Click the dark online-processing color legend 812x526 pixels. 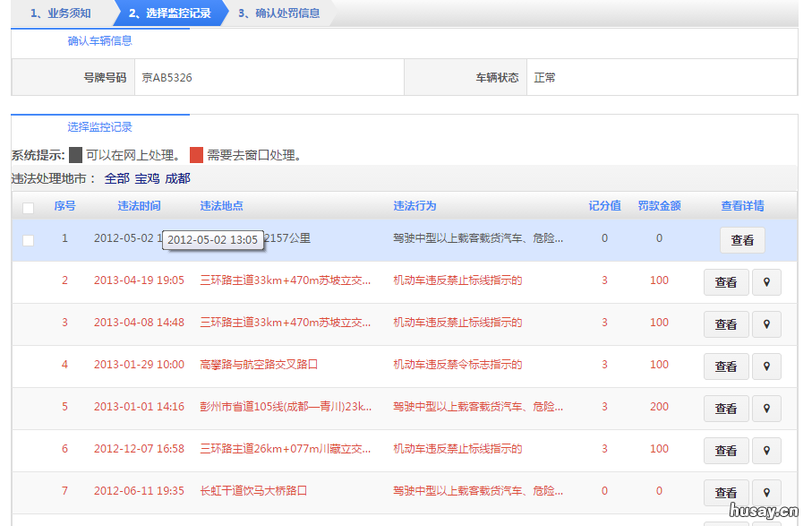pos(75,155)
